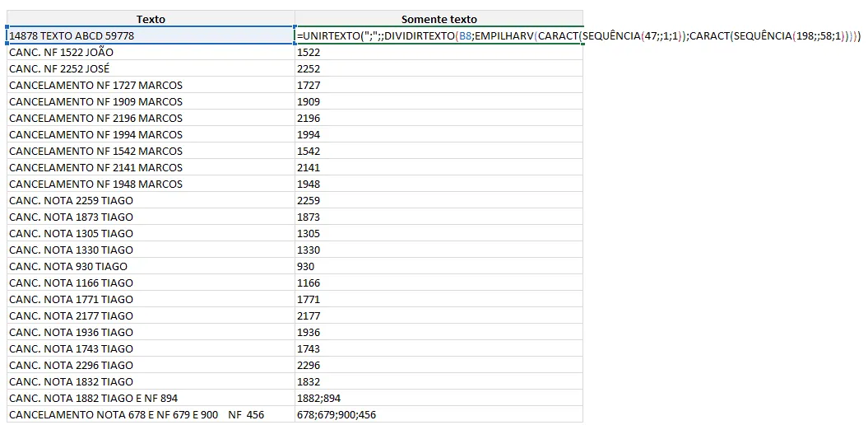Image resolution: width=868 pixels, height=425 pixels.
Task: Click cell '14878 TEXTO ABCD 59778'
Action: tap(151, 35)
